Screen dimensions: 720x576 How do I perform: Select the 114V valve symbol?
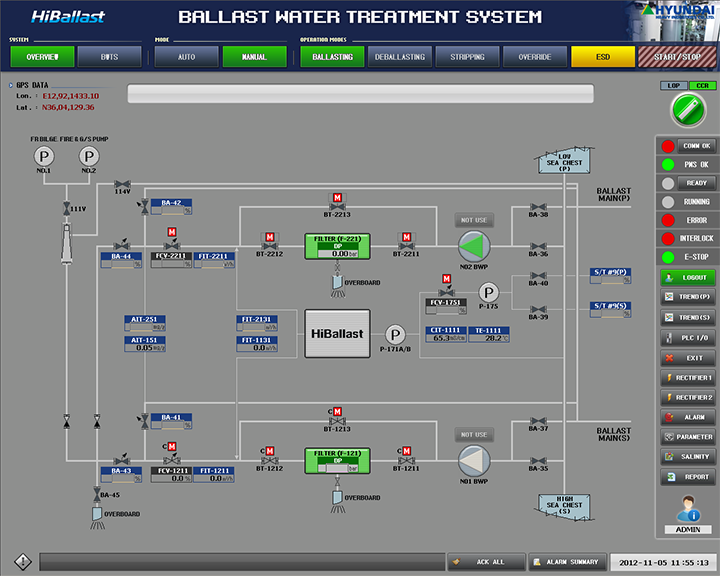[x=122, y=184]
